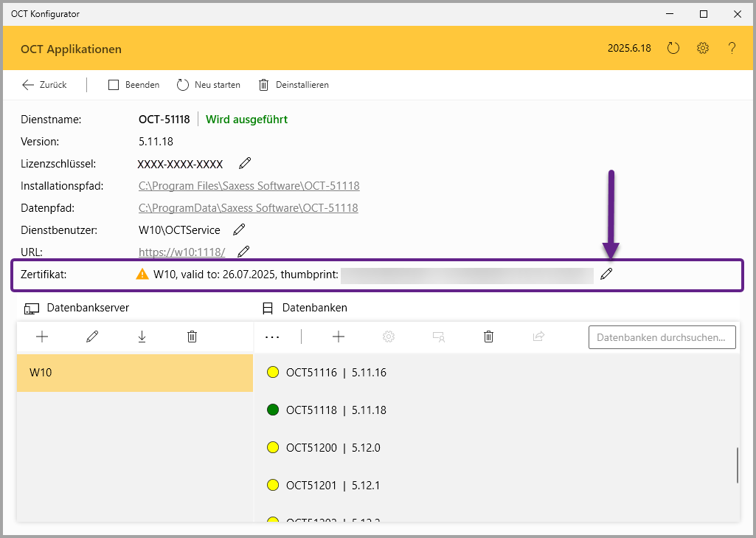The width and height of the screenshot is (756, 538).
Task: Go back with the Zurück button
Action: click(44, 85)
